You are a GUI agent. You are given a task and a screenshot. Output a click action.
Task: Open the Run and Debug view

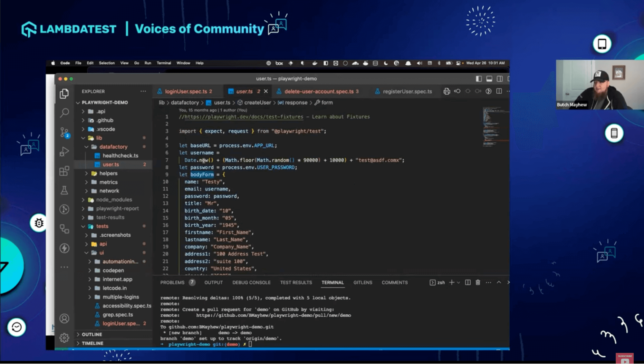(x=64, y=152)
